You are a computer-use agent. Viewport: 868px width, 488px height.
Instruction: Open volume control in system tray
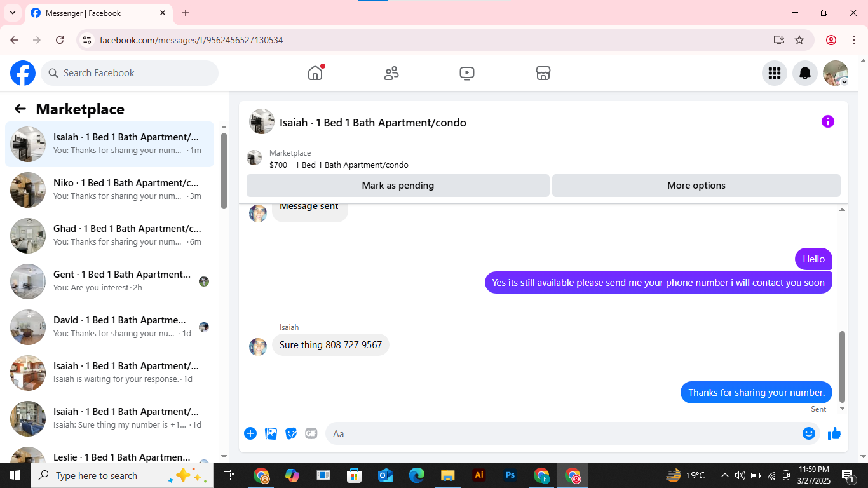[x=740, y=475]
